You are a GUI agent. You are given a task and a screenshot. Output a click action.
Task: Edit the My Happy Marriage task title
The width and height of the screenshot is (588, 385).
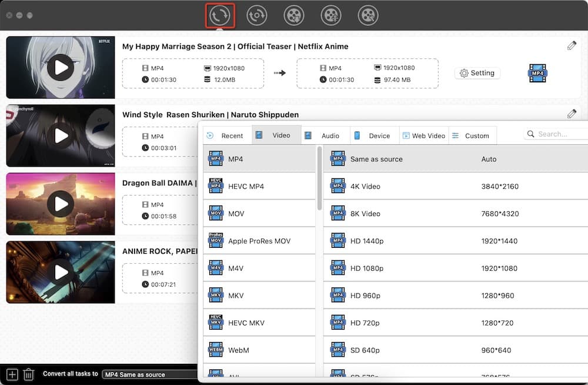[571, 45]
